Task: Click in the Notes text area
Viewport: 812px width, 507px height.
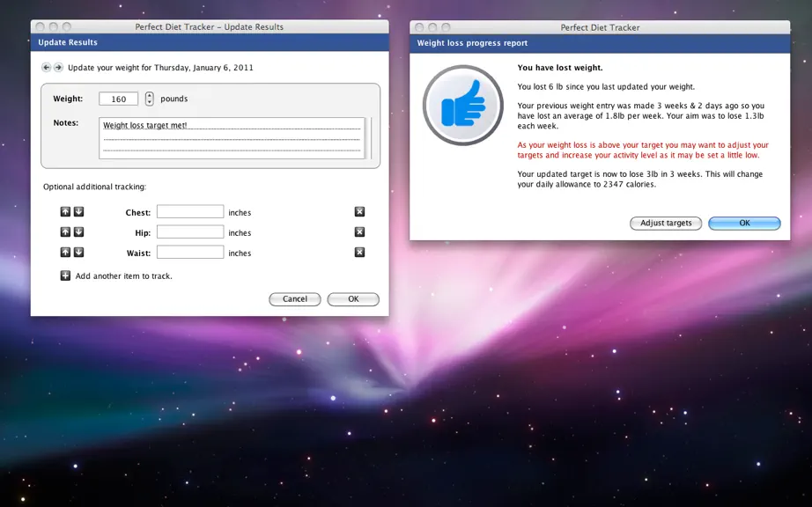Action: (x=232, y=138)
